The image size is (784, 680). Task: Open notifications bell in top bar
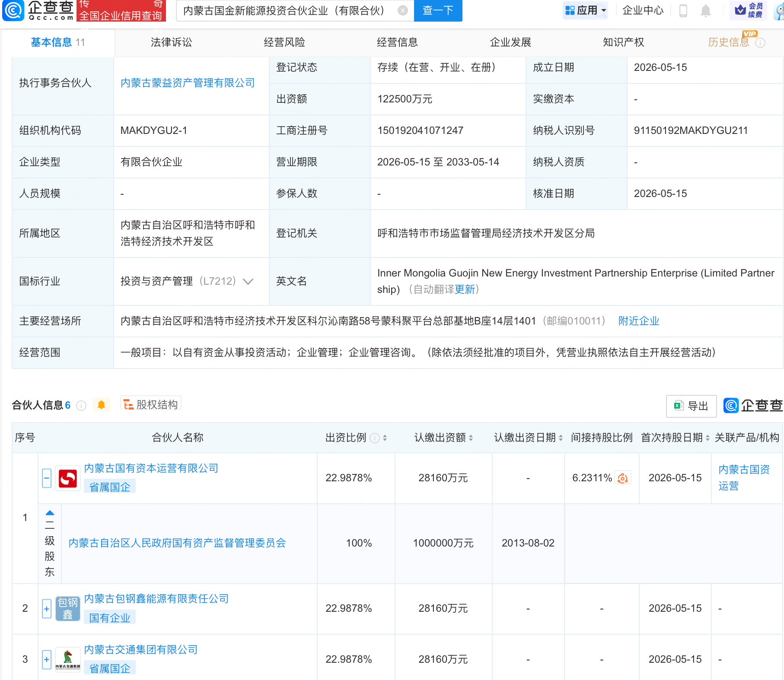click(x=706, y=10)
